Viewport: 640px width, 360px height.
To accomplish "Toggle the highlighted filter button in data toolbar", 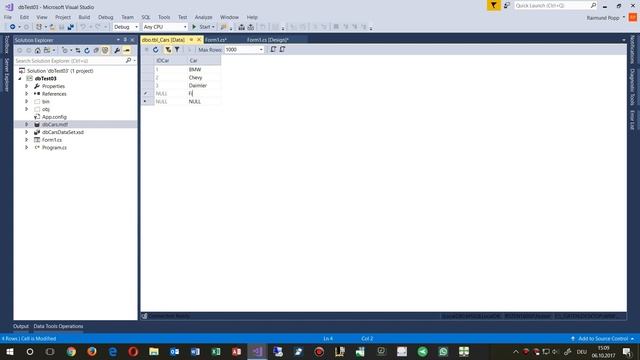I will coord(168,49).
